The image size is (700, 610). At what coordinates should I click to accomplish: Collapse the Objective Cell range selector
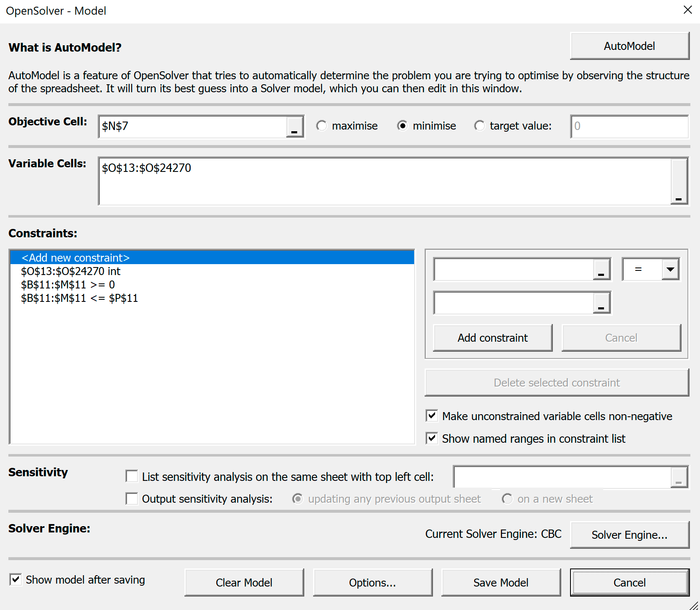(x=294, y=127)
